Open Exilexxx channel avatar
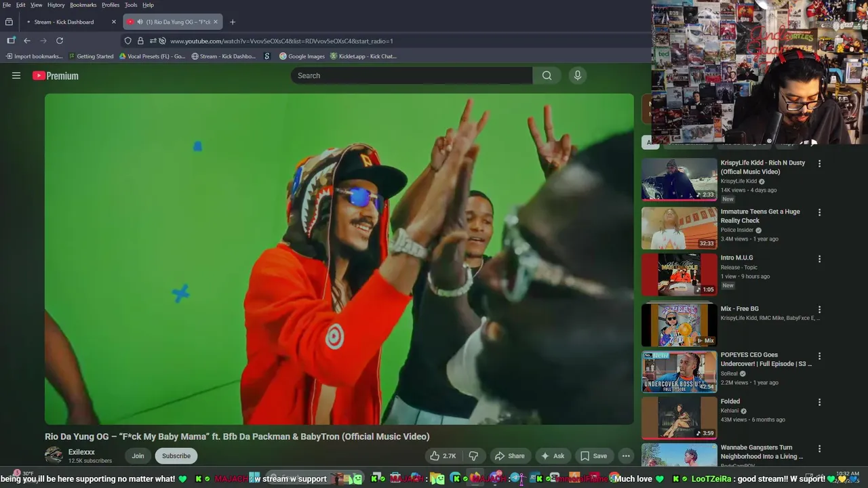The height and width of the screenshot is (488, 868). tap(54, 455)
